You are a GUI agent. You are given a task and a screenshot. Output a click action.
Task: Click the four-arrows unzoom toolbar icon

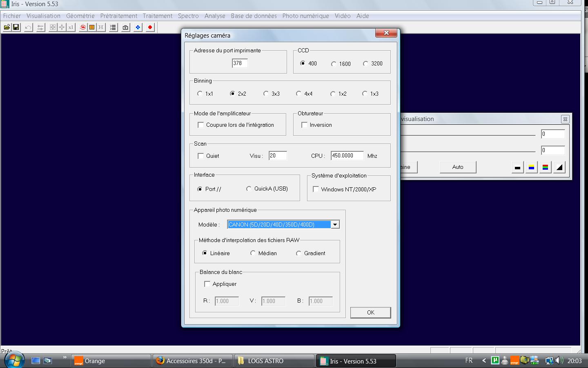[x=62, y=27]
